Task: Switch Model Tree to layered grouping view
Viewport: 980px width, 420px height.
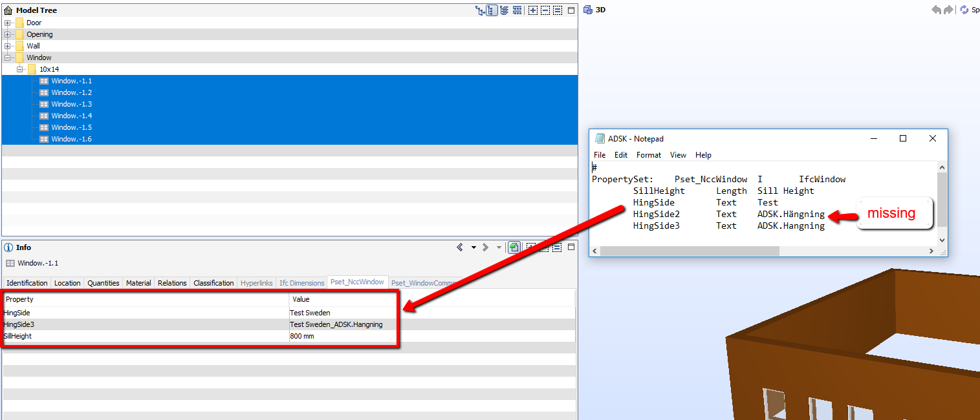Action: 504,10
